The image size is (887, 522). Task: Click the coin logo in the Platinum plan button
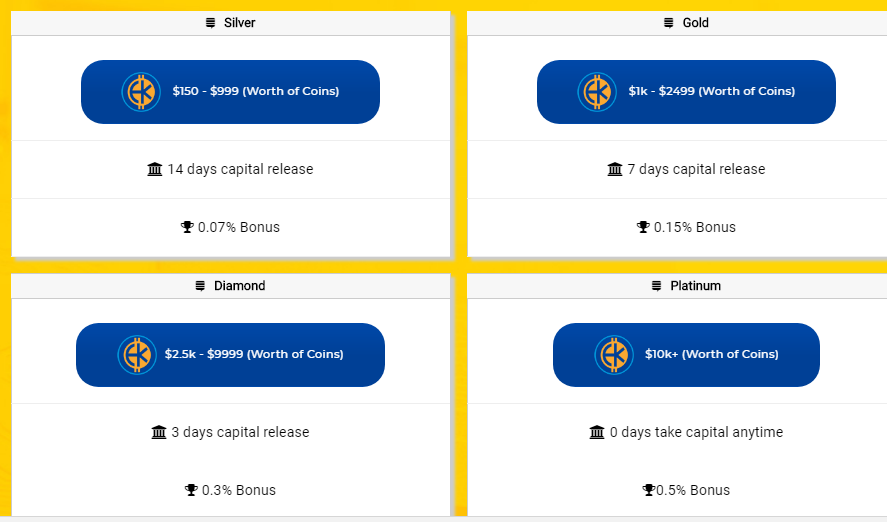[x=614, y=355]
